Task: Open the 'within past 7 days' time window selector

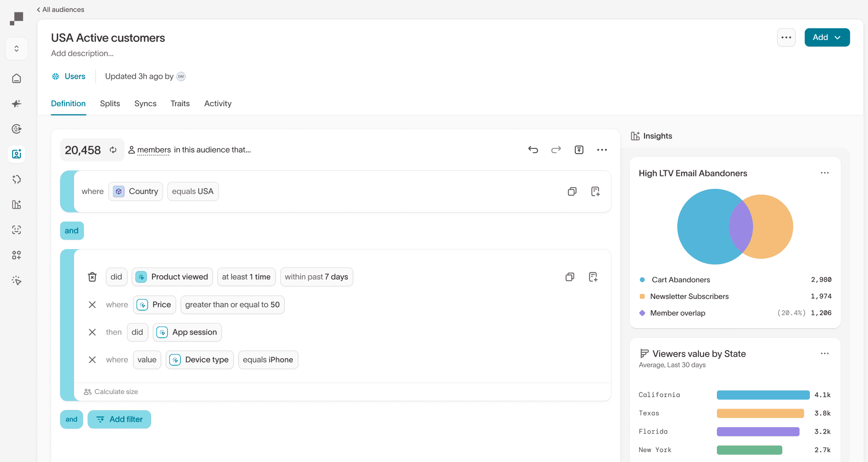Action: point(316,277)
